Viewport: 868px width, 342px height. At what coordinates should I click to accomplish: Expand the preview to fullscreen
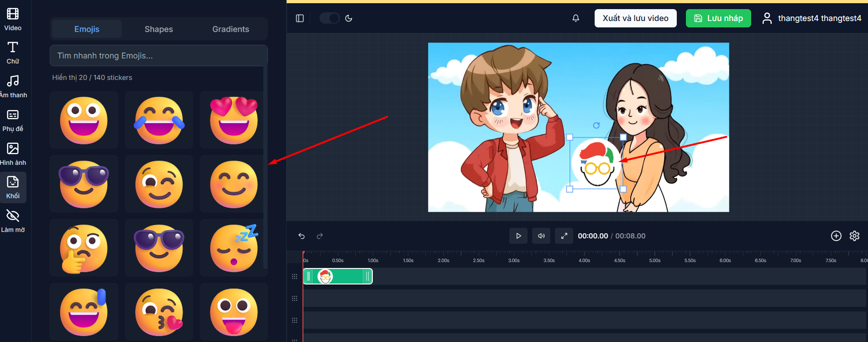click(564, 236)
